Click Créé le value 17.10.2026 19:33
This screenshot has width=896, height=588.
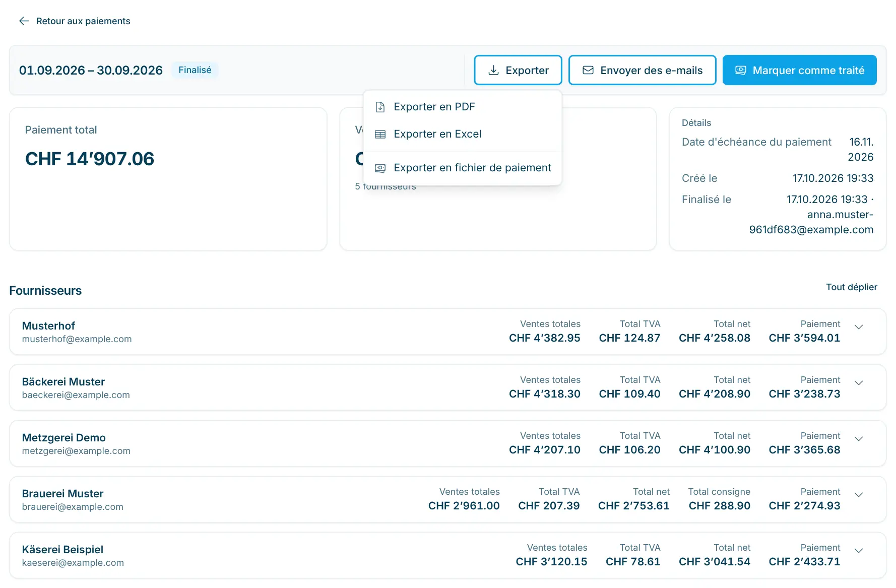833,178
